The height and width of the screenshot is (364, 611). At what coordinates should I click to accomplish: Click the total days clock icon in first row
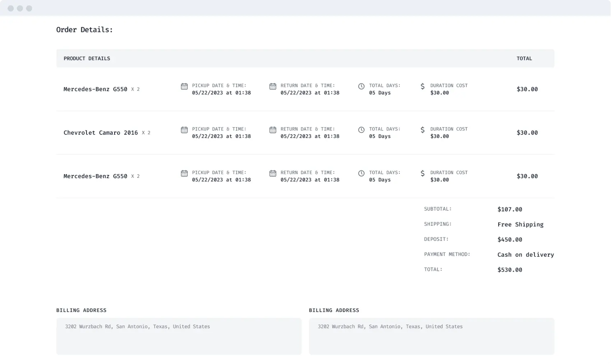coord(361,87)
